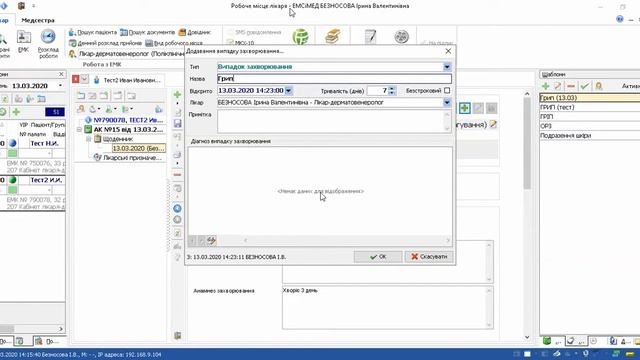Click the round gray disc ribbon icon
This screenshot has width=640, height=360.
401,37
